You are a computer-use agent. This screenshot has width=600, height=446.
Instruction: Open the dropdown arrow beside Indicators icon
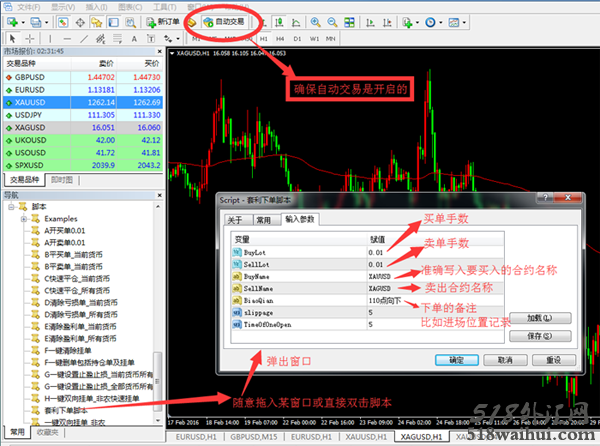[417, 22]
